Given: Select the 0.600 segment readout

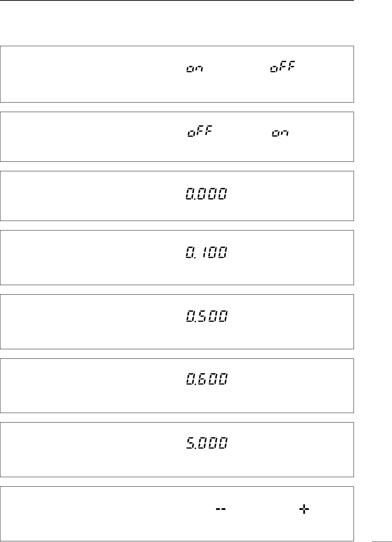Looking at the screenshot, I should pos(206,380).
